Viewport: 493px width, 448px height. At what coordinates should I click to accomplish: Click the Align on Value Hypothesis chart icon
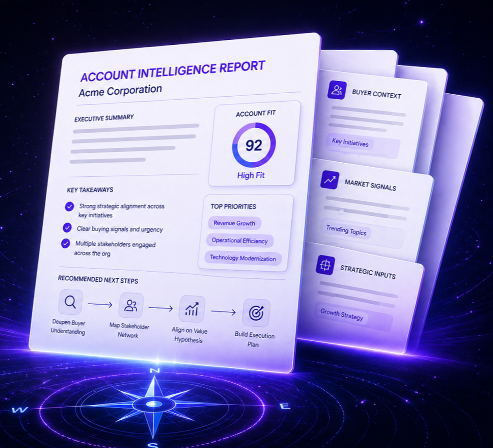[x=192, y=309]
